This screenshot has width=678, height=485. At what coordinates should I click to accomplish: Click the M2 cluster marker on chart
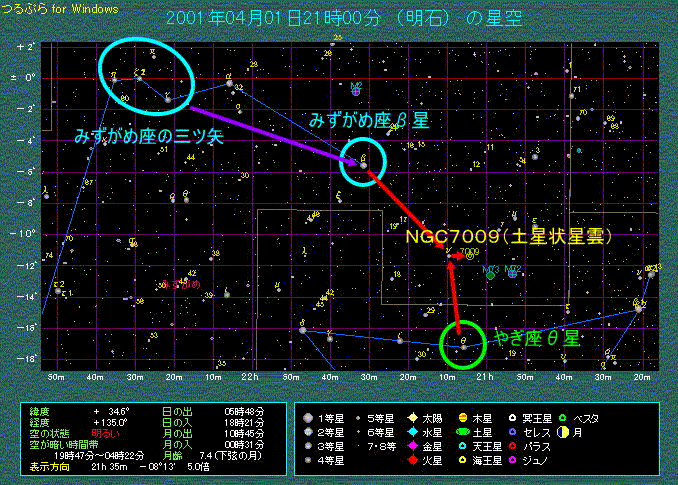(356, 92)
